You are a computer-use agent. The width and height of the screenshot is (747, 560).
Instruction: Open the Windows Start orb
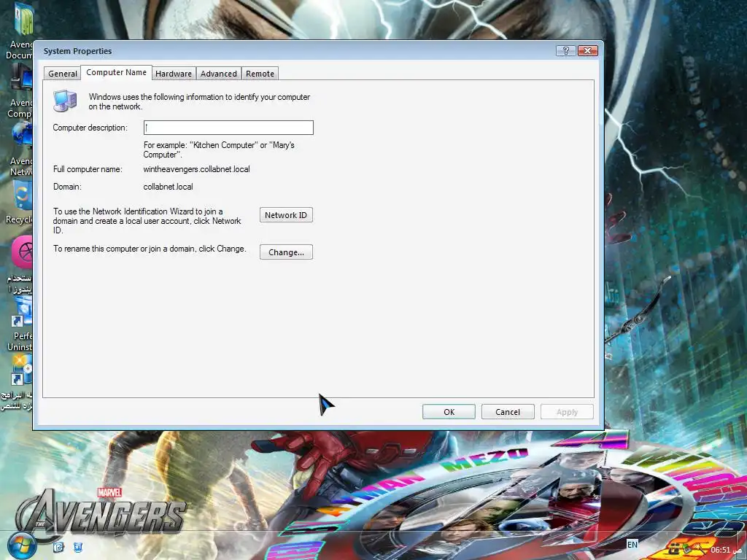tap(22, 545)
